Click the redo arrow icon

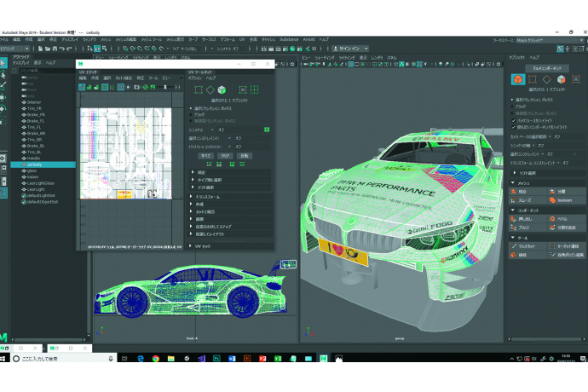(69, 49)
